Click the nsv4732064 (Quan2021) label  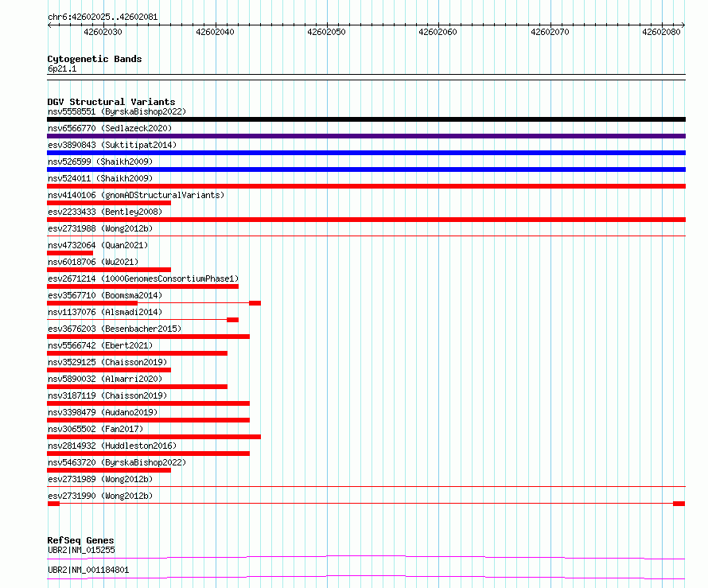click(x=98, y=245)
